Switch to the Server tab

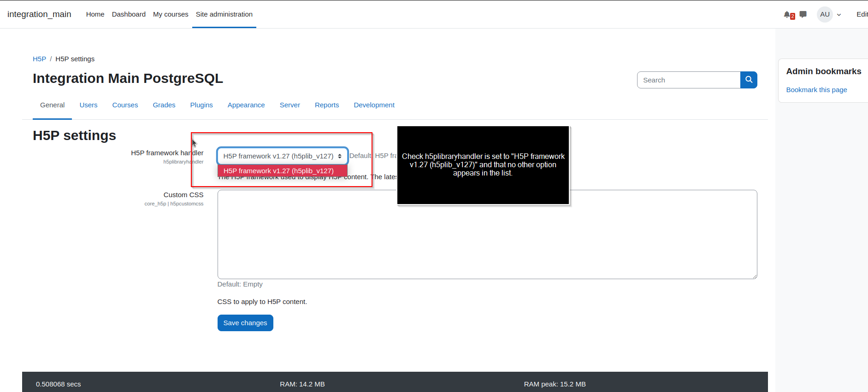click(x=290, y=105)
